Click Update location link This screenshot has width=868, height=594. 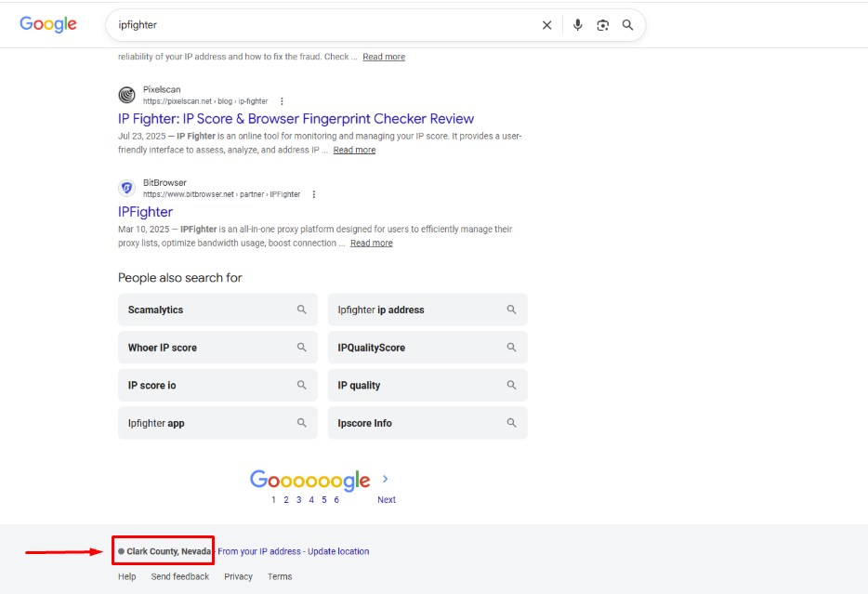tap(338, 551)
